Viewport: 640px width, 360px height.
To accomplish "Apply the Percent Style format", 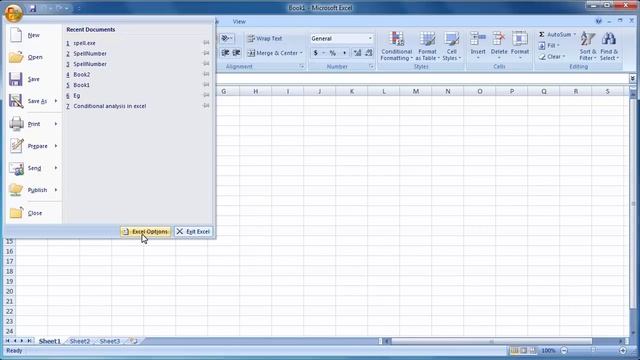I will pos(333,53).
